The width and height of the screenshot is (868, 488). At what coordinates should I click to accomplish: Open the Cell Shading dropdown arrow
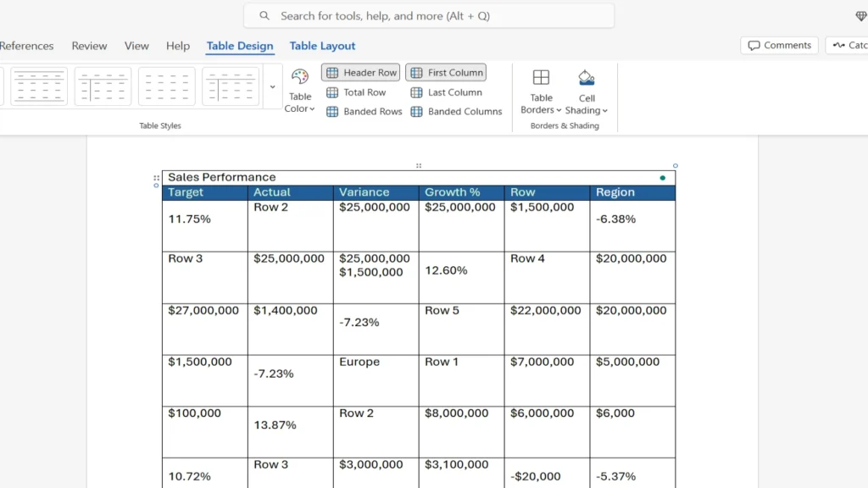pyautogui.click(x=605, y=109)
